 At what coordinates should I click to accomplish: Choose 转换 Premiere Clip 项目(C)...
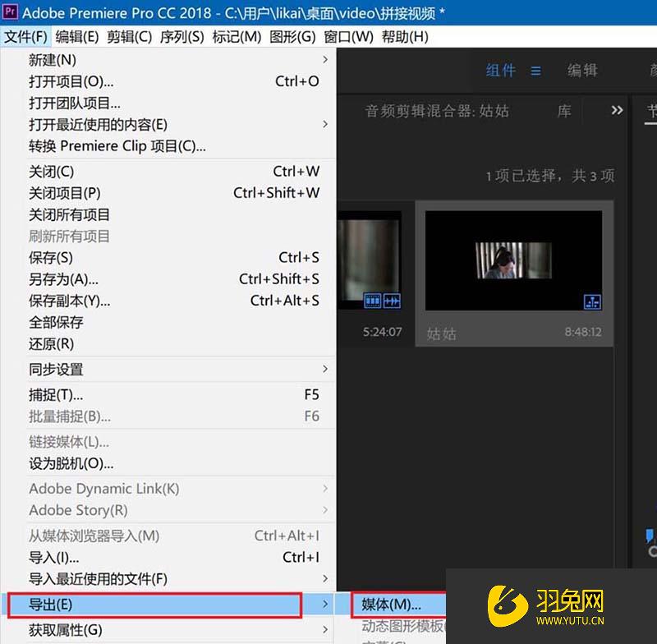pyautogui.click(x=168, y=146)
